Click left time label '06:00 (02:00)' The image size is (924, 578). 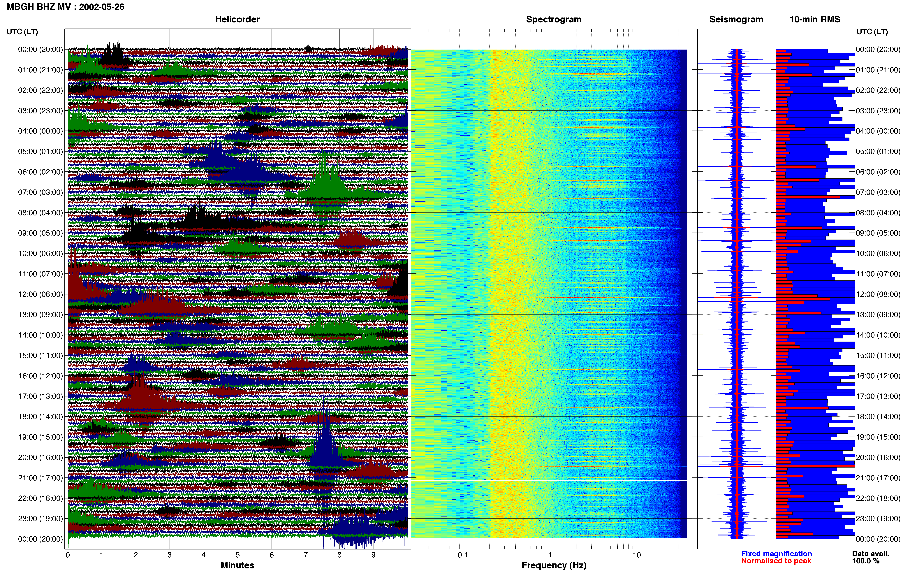(41, 172)
